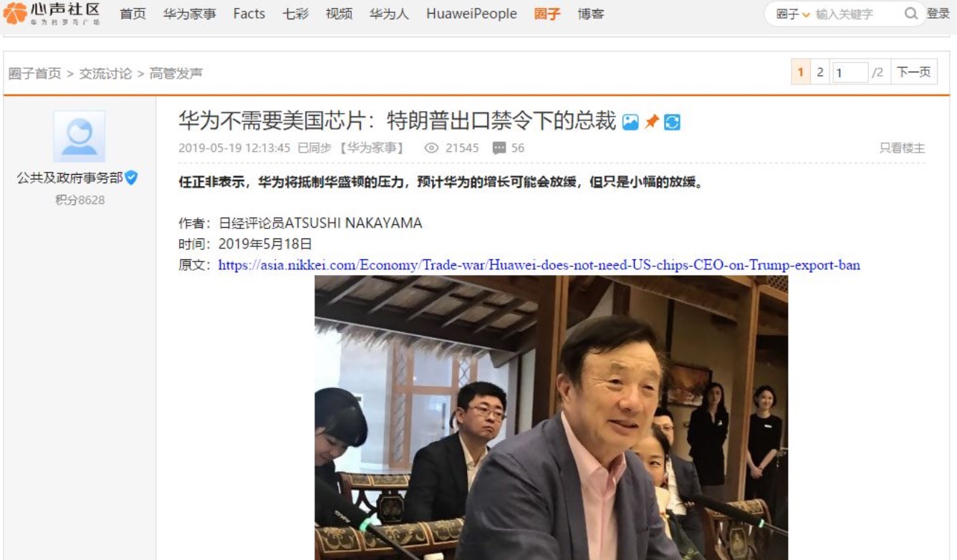Click the 心声社区 logo icon
Viewport: 957px width, 560px height.
[x=14, y=13]
